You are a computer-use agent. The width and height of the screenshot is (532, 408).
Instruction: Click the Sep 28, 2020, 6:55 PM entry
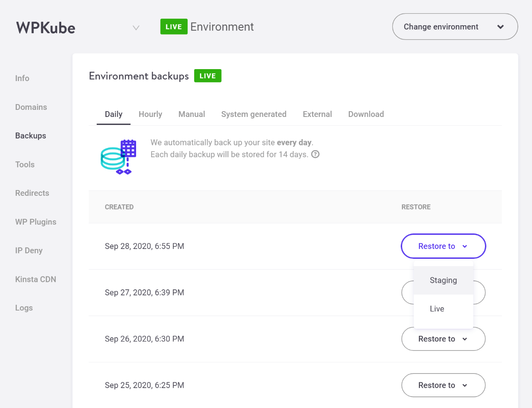(145, 246)
